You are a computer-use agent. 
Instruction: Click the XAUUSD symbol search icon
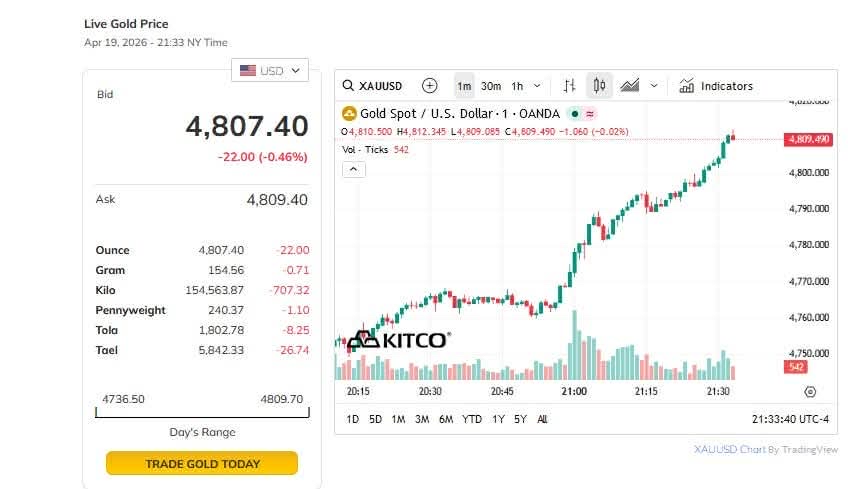tap(349, 86)
